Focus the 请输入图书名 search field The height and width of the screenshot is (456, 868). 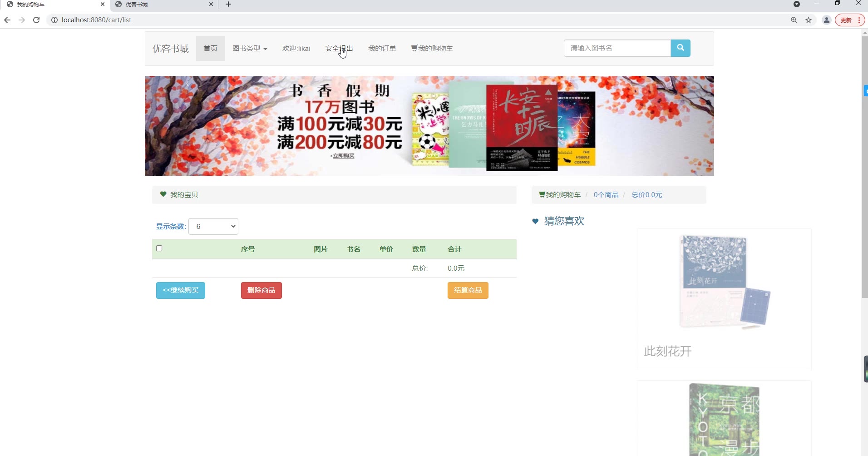(x=617, y=48)
